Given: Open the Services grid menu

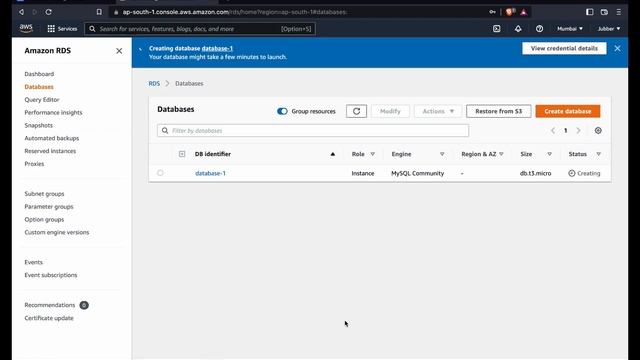Looking at the screenshot, I should click(62, 29).
